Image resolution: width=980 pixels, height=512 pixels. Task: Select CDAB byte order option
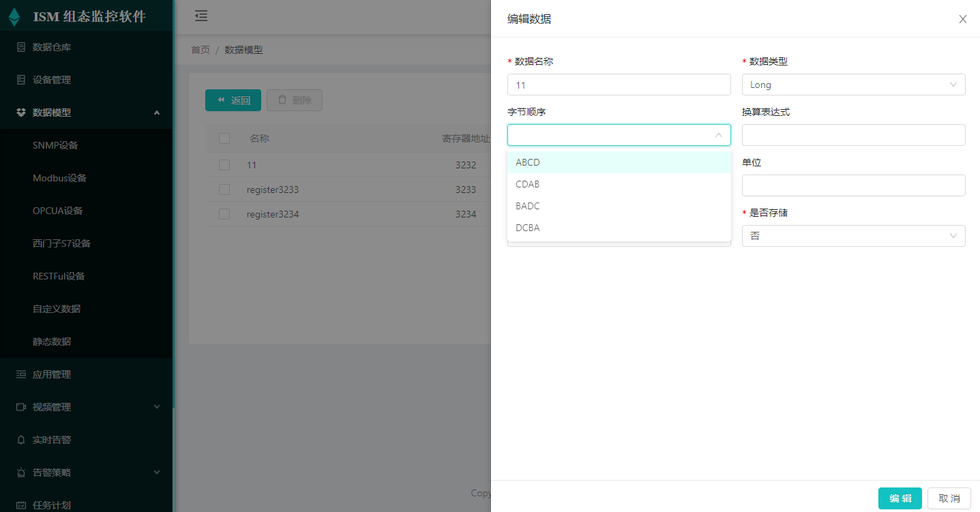(619, 184)
